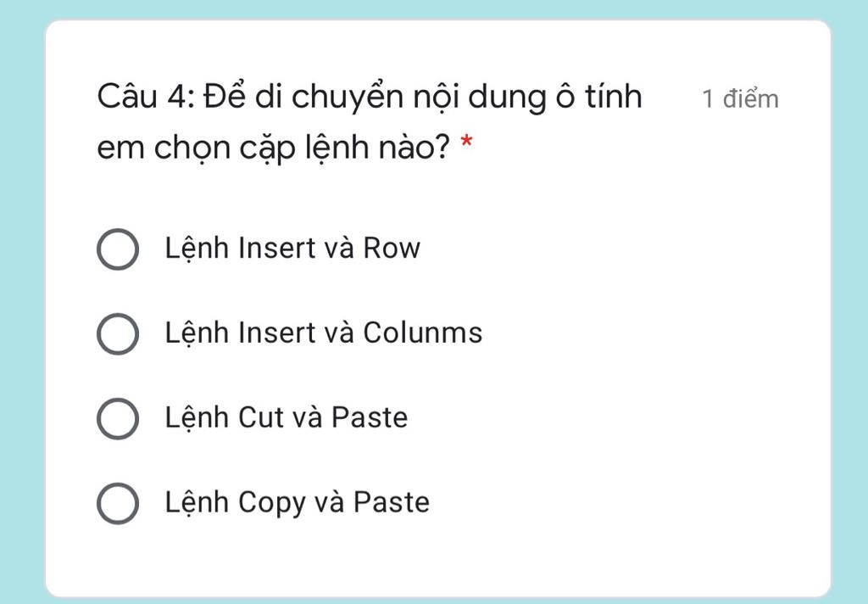This screenshot has width=868, height=604.
Task: Click the word 'Insert' in the Colunms option
Action: (277, 333)
